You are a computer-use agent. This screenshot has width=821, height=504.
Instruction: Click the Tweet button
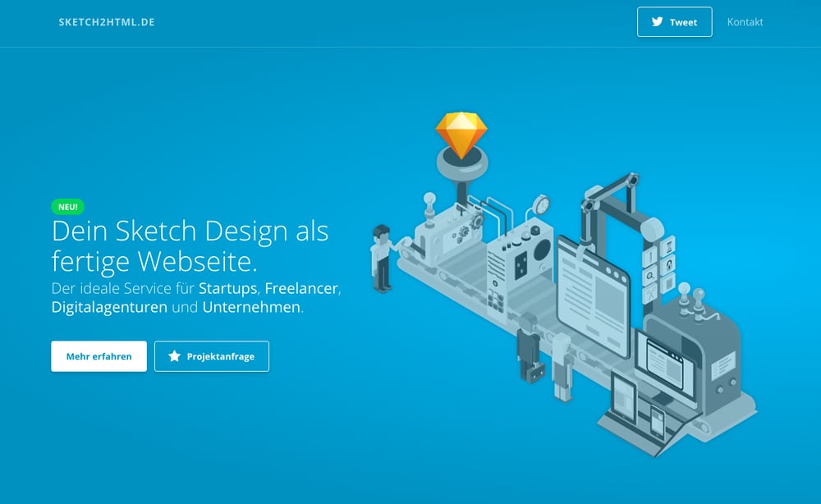point(674,22)
